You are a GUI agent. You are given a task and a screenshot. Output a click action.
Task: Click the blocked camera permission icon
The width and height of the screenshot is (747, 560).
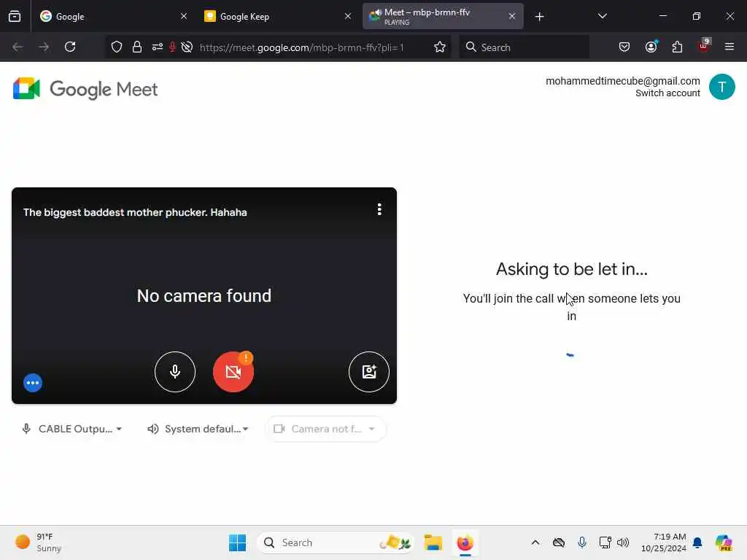click(187, 47)
